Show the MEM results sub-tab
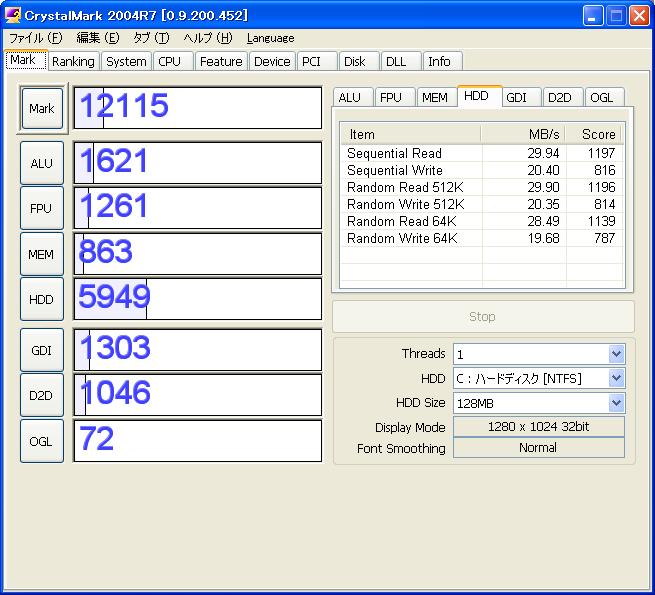Screen dimensions: 655x595 pos(437,97)
